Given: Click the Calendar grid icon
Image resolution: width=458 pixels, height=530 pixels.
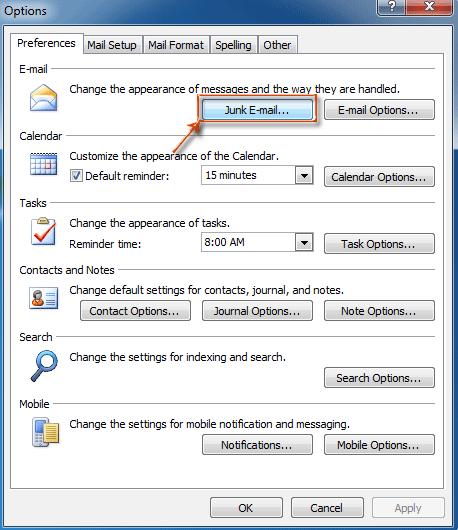Looking at the screenshot, I should tap(43, 164).
